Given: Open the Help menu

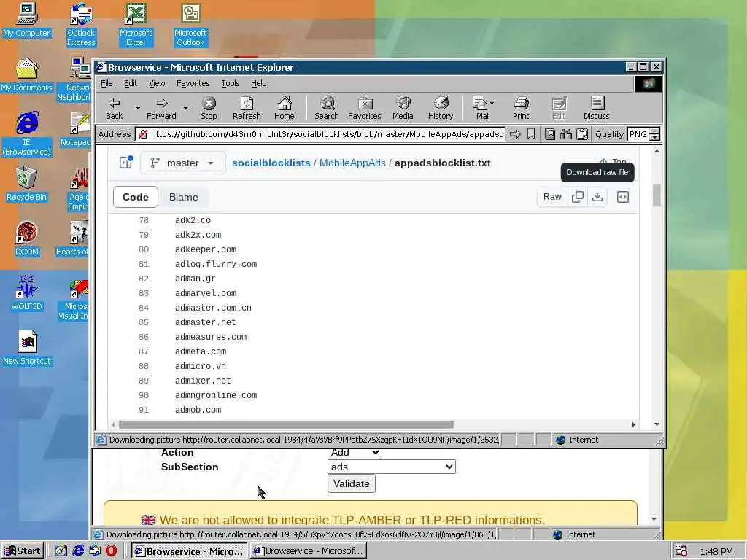Looking at the screenshot, I should [259, 83].
